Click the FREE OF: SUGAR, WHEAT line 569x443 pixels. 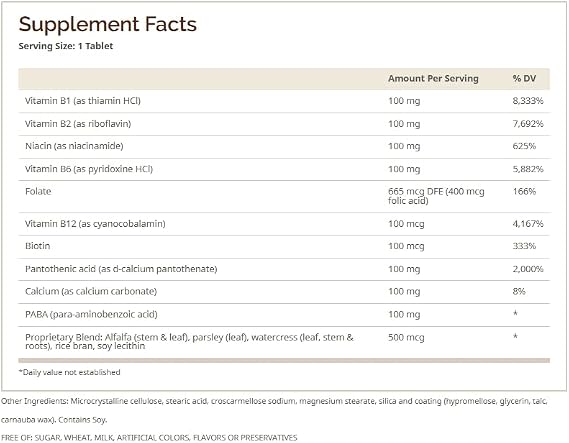click(149, 438)
